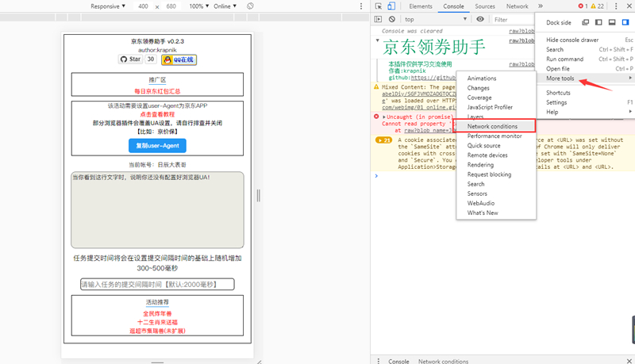Click the eye icon for live expression
The height and width of the screenshot is (364, 635).
(x=480, y=19)
